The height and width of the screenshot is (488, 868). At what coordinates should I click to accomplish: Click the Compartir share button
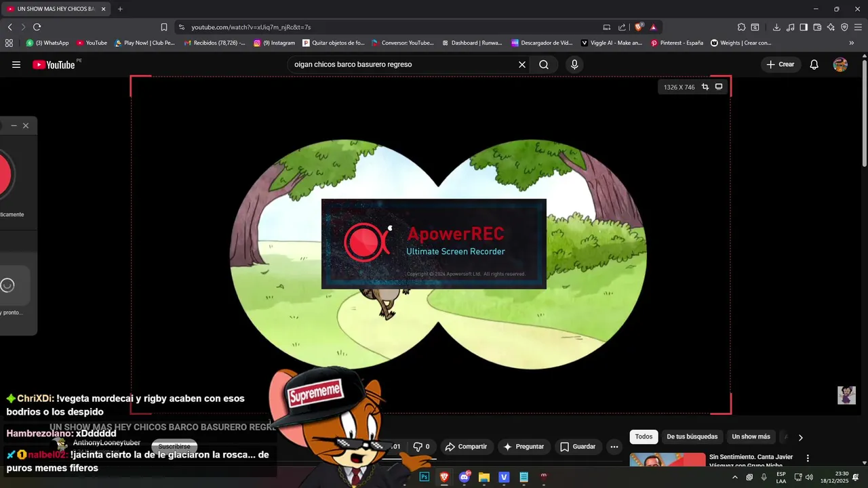coord(466,447)
